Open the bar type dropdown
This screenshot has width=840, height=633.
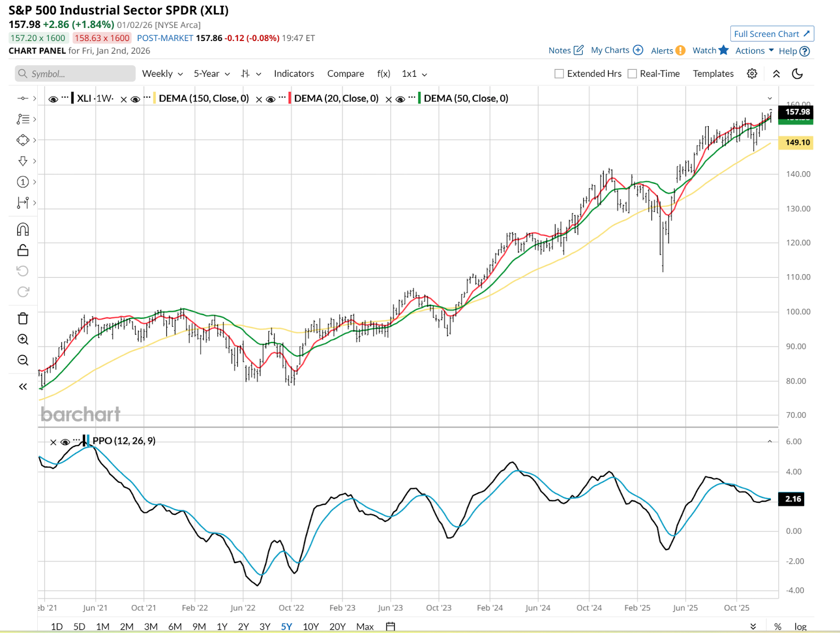(251, 74)
